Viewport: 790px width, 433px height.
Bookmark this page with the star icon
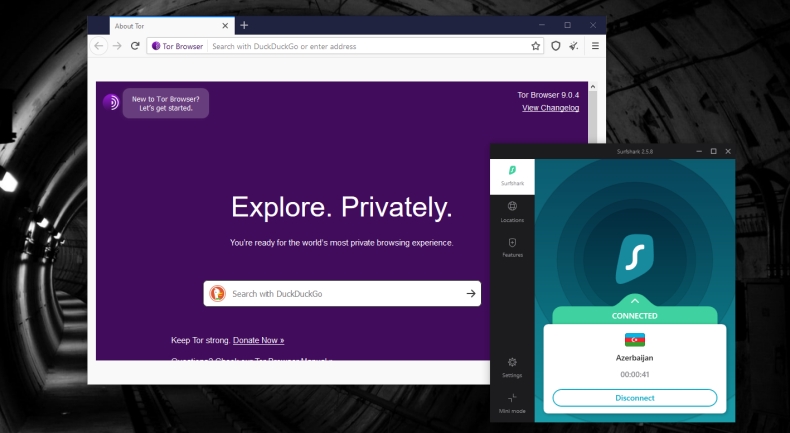point(536,46)
